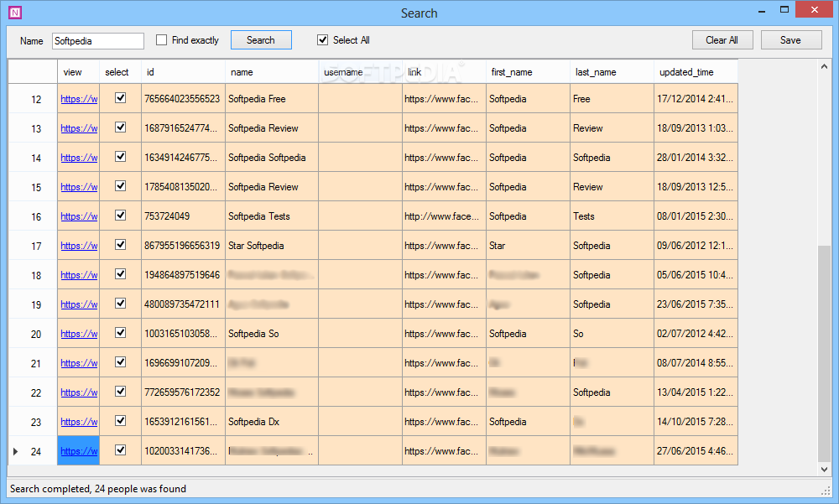Click the updated_time column header

pyautogui.click(x=696, y=72)
